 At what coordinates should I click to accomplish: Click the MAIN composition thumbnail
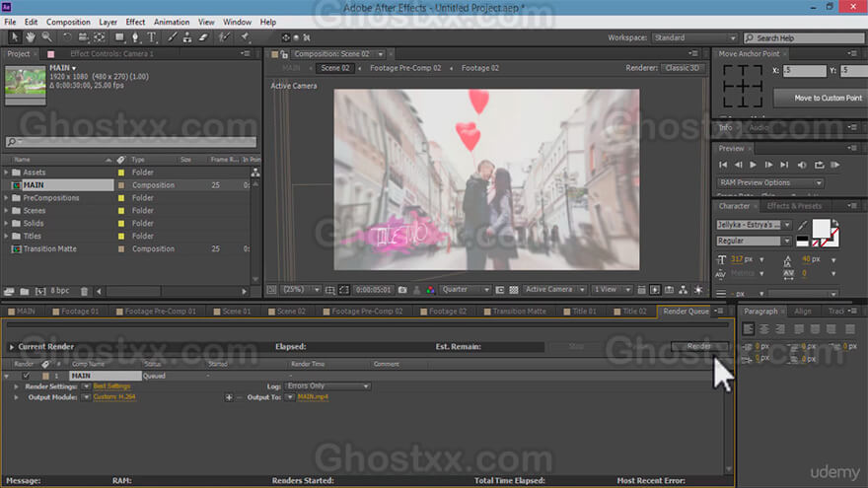pyautogui.click(x=25, y=85)
